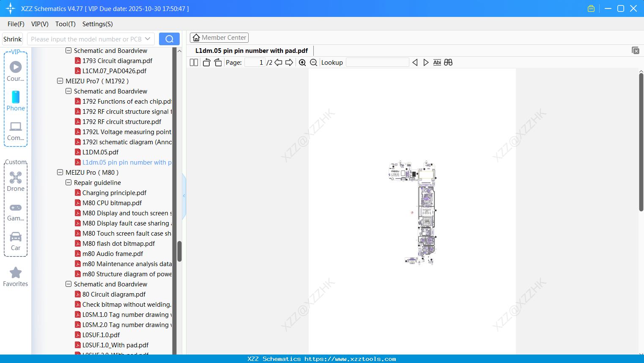Viewport: 644px width, 363px height.
Task: Toggle the Abi whole-word match option
Action: click(437, 63)
